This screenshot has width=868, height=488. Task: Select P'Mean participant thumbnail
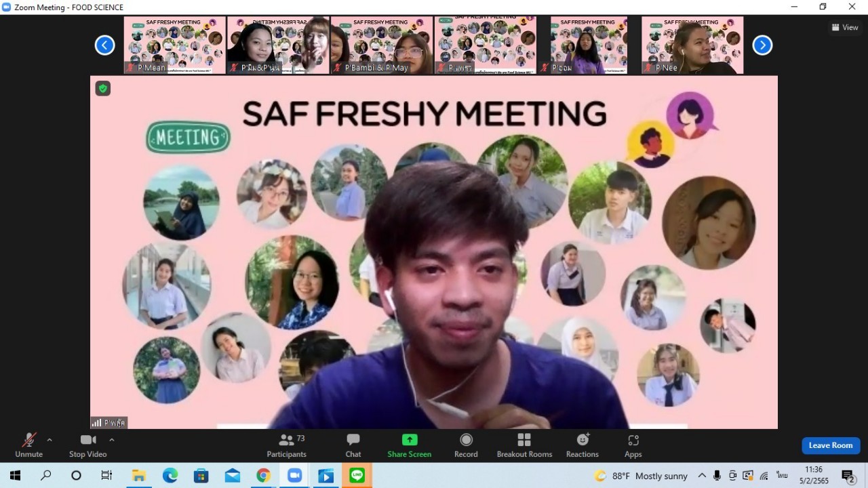click(174, 45)
